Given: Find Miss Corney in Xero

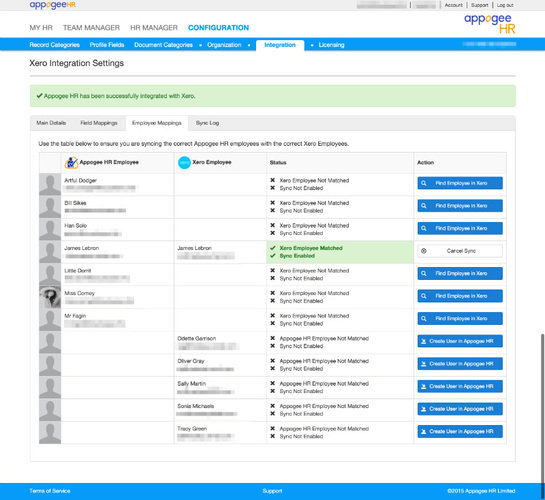Looking at the screenshot, I should click(460, 296).
